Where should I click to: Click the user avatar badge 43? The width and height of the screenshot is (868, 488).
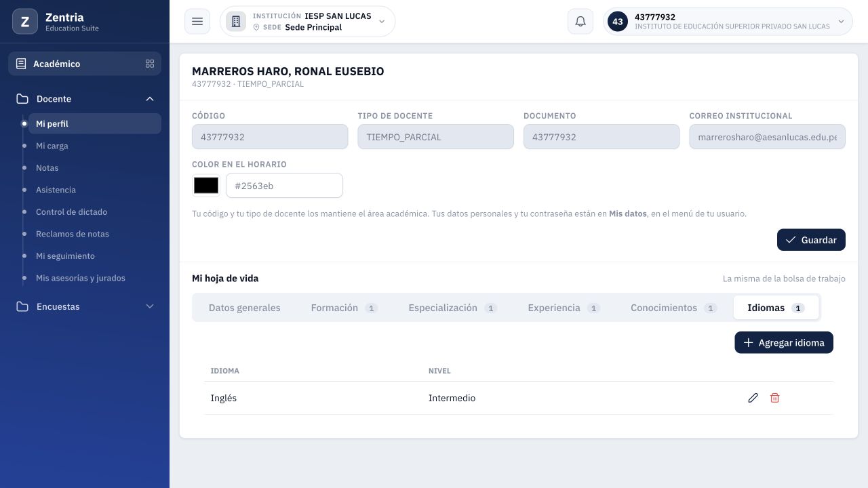click(x=617, y=22)
